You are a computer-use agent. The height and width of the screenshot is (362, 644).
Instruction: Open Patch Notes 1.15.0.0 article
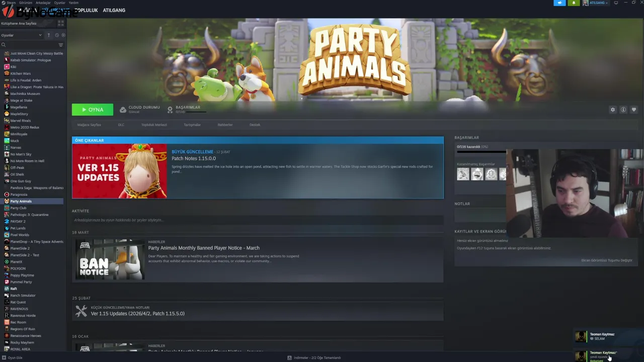coord(194,158)
